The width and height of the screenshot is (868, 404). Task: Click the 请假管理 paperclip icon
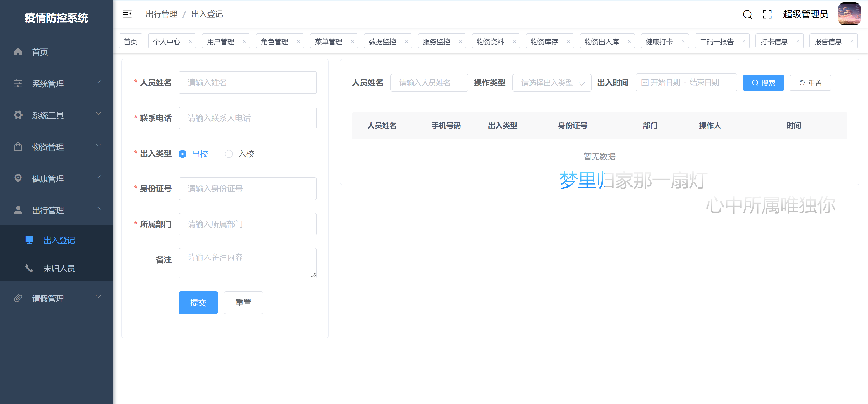[18, 298]
